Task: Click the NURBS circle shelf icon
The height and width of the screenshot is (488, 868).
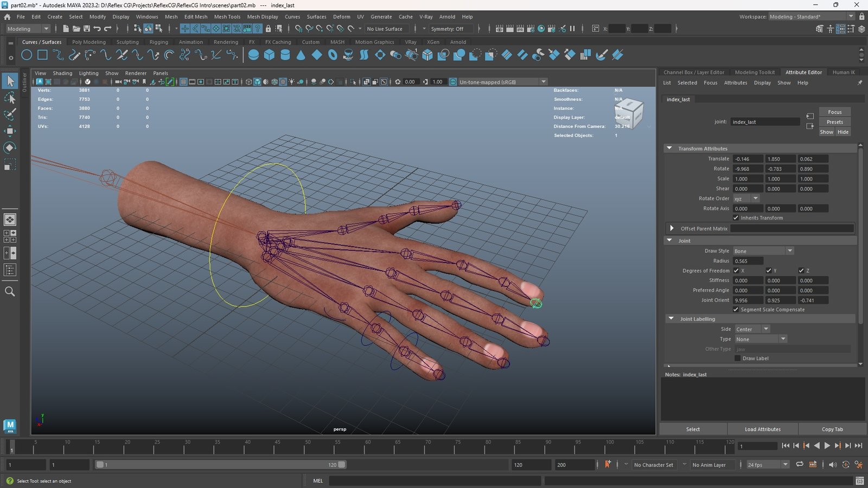Action: (x=27, y=55)
